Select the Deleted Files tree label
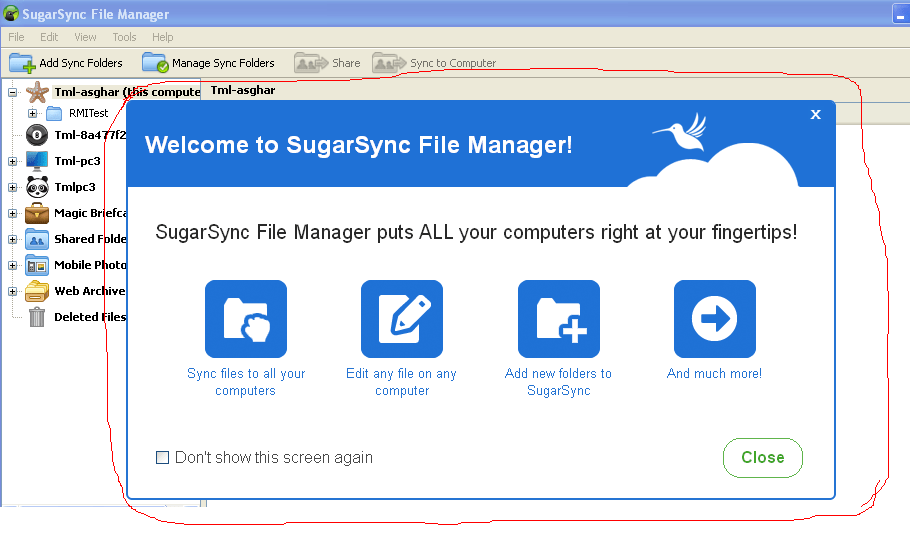The height and width of the screenshot is (538, 910). (x=90, y=317)
